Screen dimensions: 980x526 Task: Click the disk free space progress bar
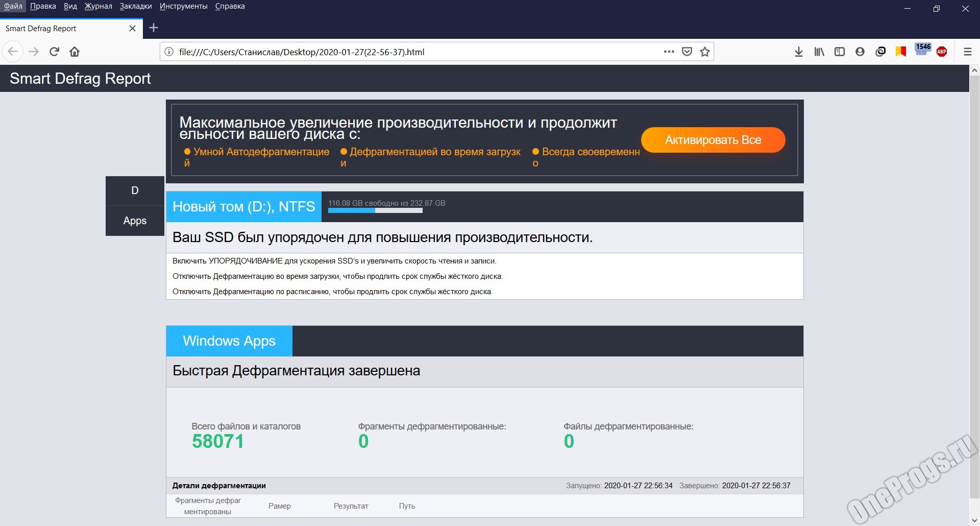(375, 210)
